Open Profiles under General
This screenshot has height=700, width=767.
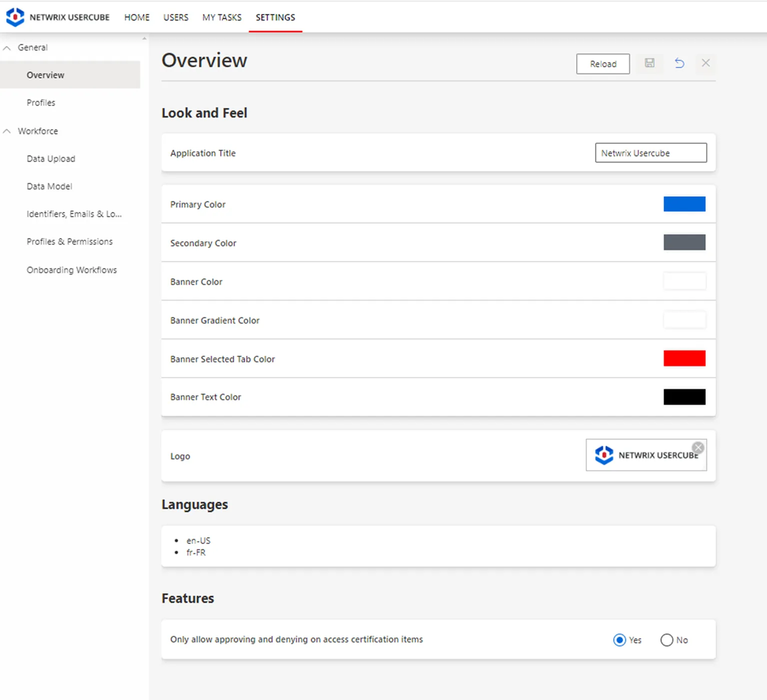tap(41, 102)
